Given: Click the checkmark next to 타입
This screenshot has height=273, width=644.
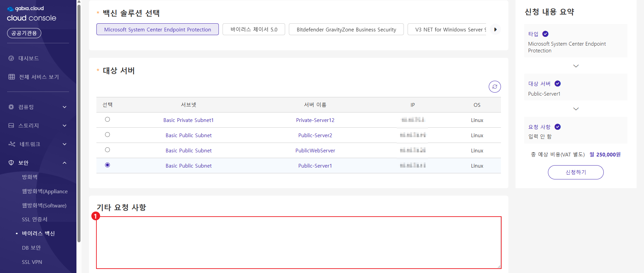Looking at the screenshot, I should (x=545, y=34).
